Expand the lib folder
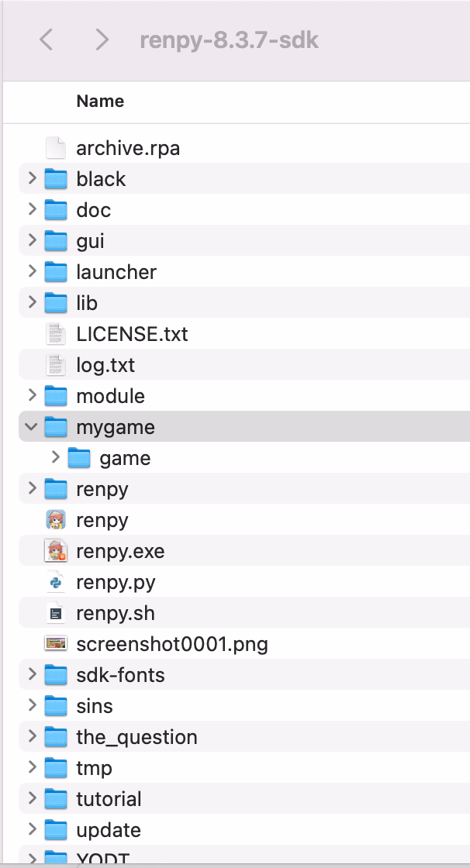The image size is (470, 868). click(32, 302)
